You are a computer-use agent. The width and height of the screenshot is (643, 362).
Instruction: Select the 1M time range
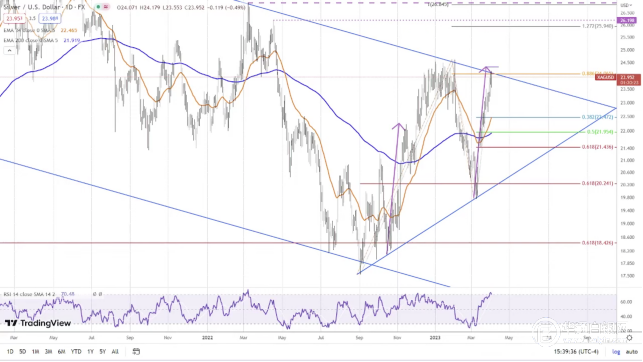pyautogui.click(x=36, y=352)
